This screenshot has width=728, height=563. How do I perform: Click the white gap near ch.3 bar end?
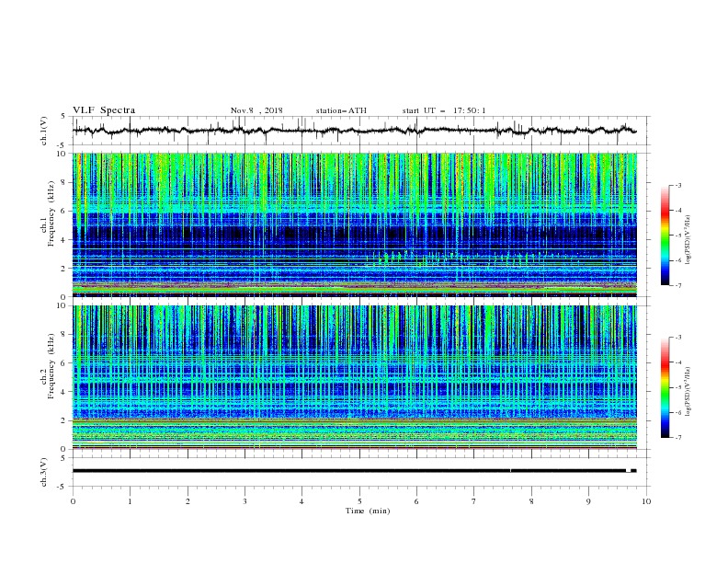coord(628,471)
